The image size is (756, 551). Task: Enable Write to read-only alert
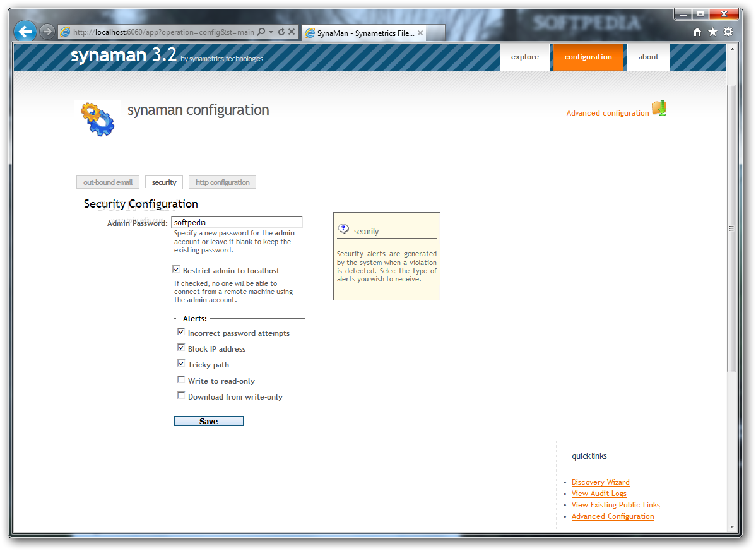(x=181, y=380)
